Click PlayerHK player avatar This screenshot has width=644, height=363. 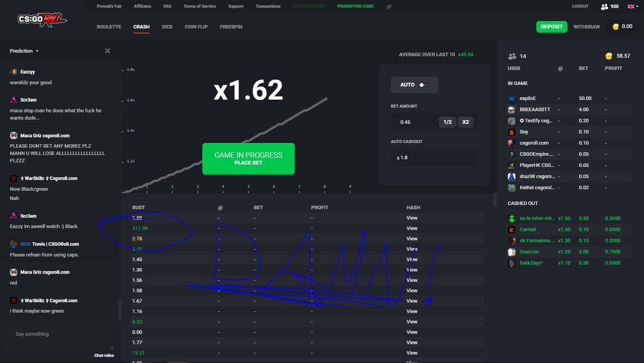click(511, 165)
